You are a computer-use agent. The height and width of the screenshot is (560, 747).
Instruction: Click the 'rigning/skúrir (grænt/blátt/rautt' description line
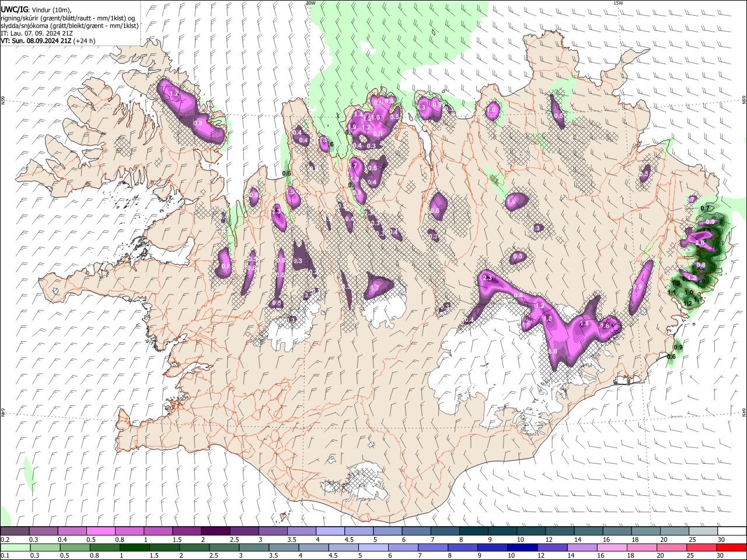(x=68, y=17)
